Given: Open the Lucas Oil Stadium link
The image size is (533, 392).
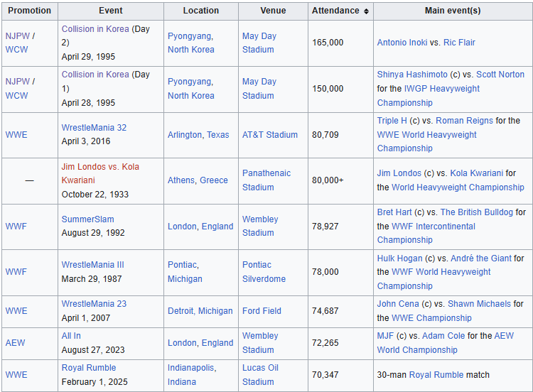Looking at the screenshot, I should point(260,375).
